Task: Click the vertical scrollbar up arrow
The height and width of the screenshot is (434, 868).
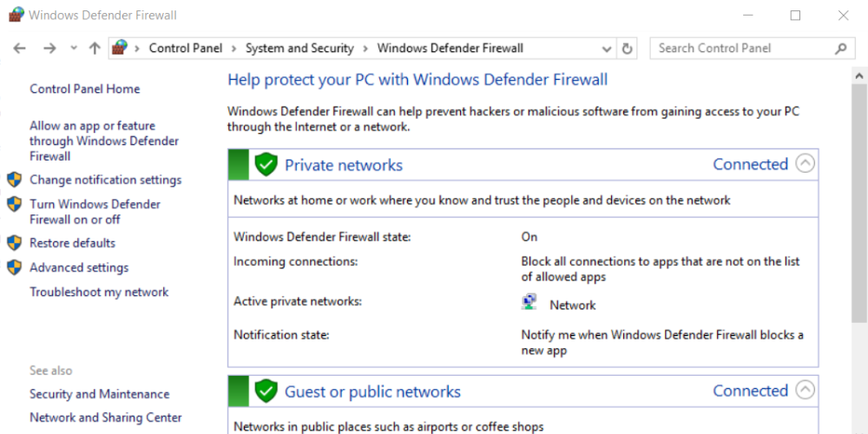Action: coord(859,76)
